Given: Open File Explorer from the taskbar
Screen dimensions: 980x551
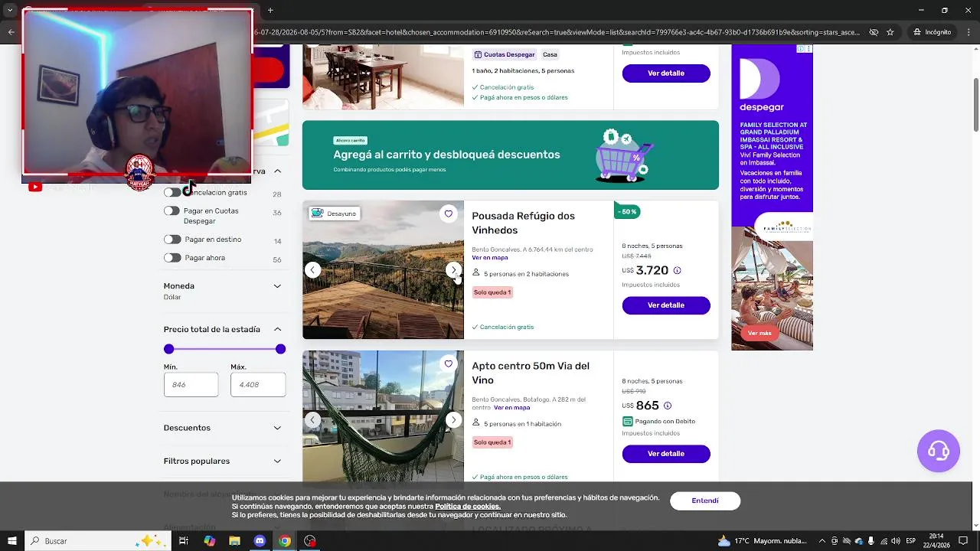Looking at the screenshot, I should [235, 541].
